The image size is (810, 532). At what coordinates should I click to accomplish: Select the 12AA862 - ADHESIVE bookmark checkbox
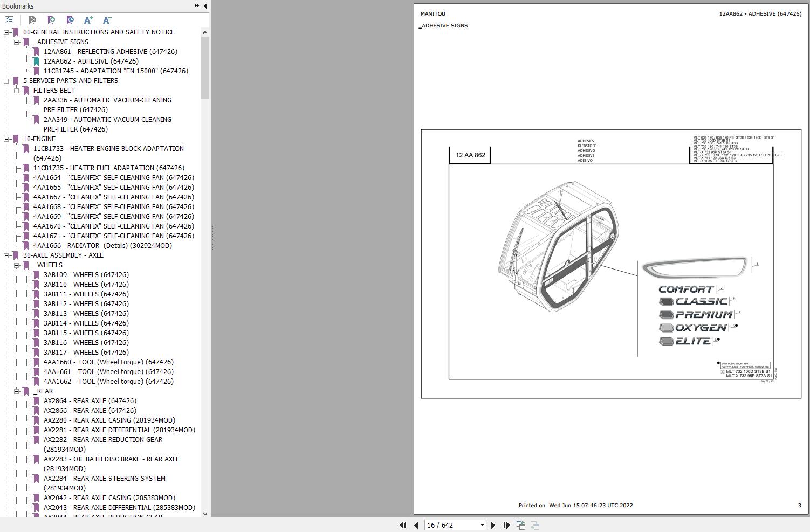click(x=36, y=61)
